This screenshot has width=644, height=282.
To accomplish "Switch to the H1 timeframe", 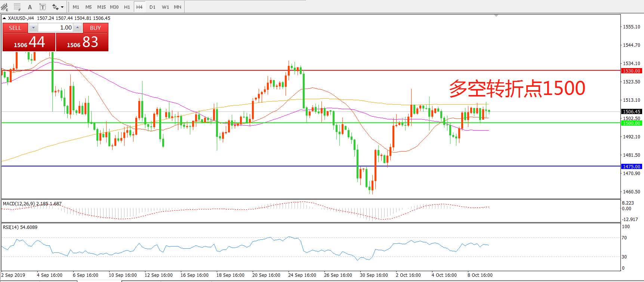I will coord(127,7).
